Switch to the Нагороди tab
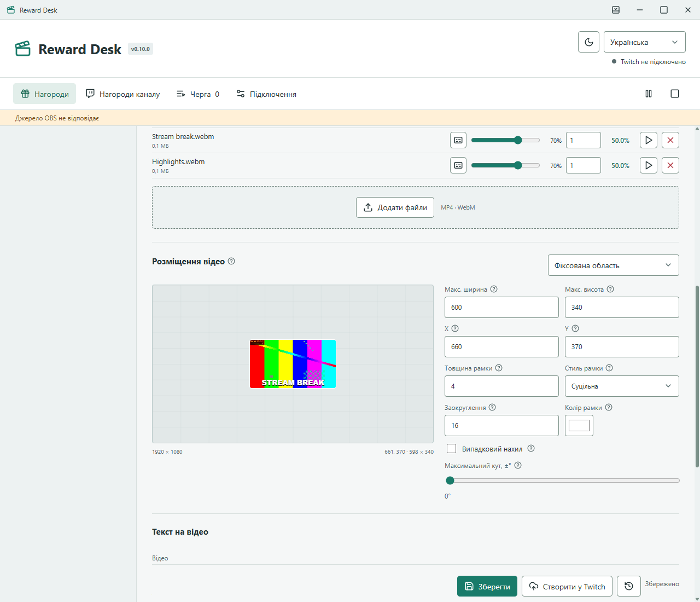 [45, 94]
